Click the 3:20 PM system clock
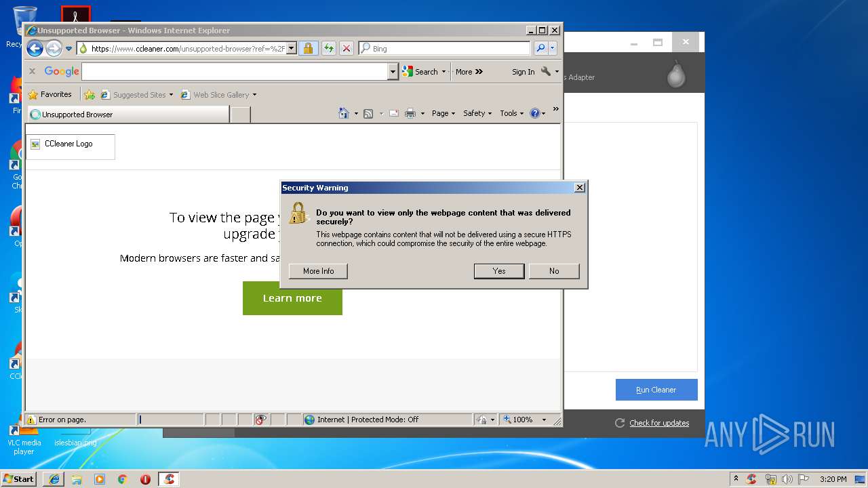This screenshot has width=868, height=488. coord(833,479)
